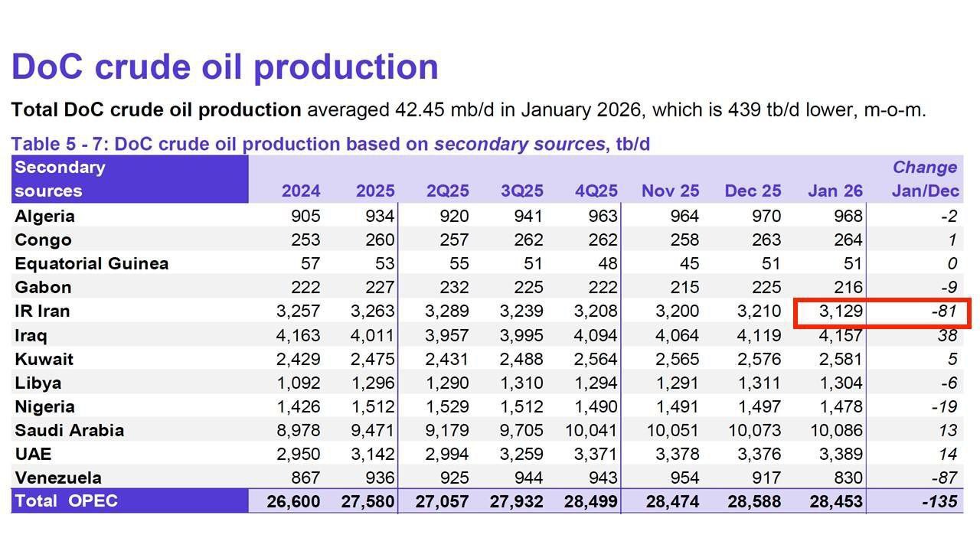Screen dimensions: 980x551
Task: Click the 'DoC crude oil production' title
Action: click(224, 67)
